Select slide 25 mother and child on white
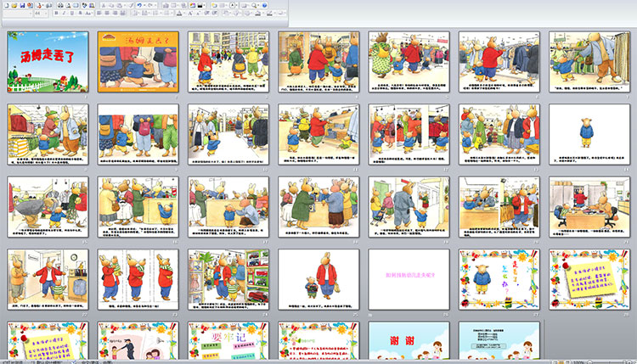637x364 pixels. coord(318,280)
